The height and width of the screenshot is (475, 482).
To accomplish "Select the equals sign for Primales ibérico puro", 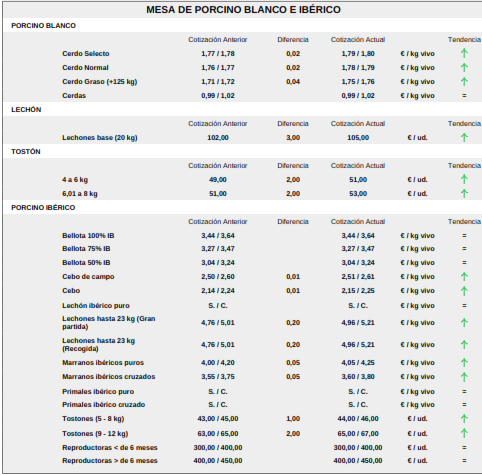I will (x=464, y=392).
